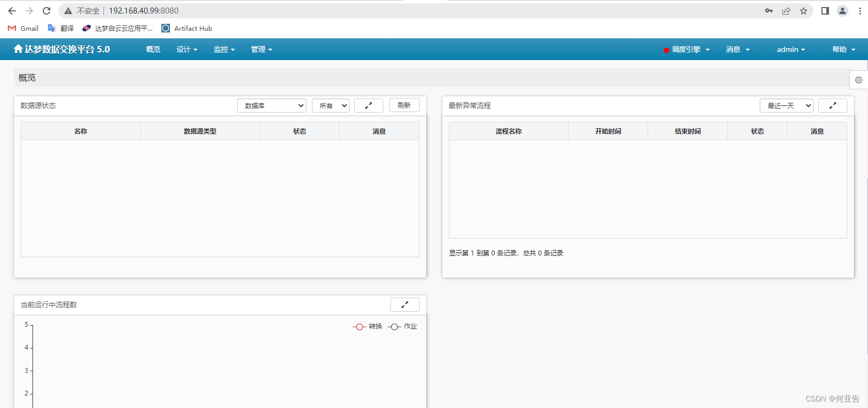Go back to previous browser page
The height and width of the screenshot is (408, 868).
tap(12, 11)
